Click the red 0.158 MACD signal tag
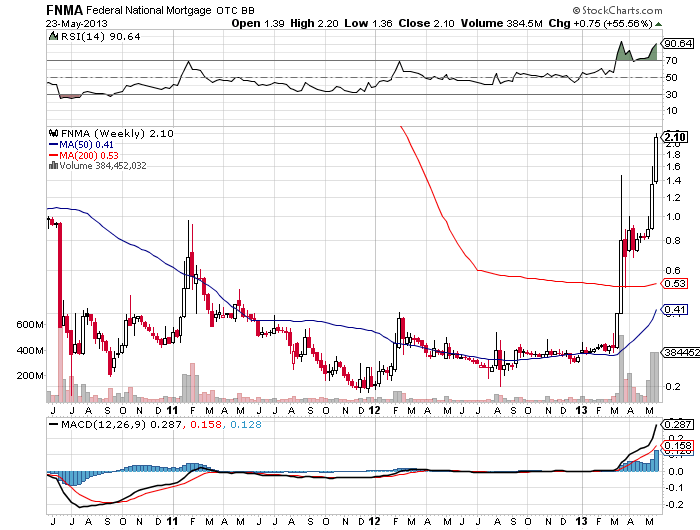Screen dimensions: 700x530 point(677,446)
